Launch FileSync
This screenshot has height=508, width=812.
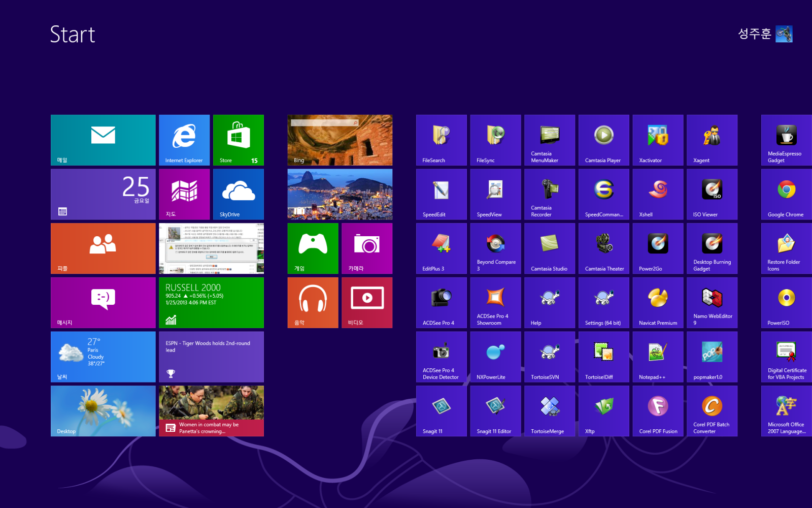point(496,140)
